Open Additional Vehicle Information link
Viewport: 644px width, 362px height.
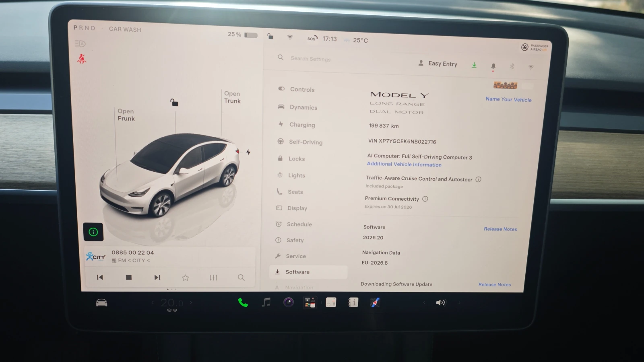pyautogui.click(x=404, y=164)
